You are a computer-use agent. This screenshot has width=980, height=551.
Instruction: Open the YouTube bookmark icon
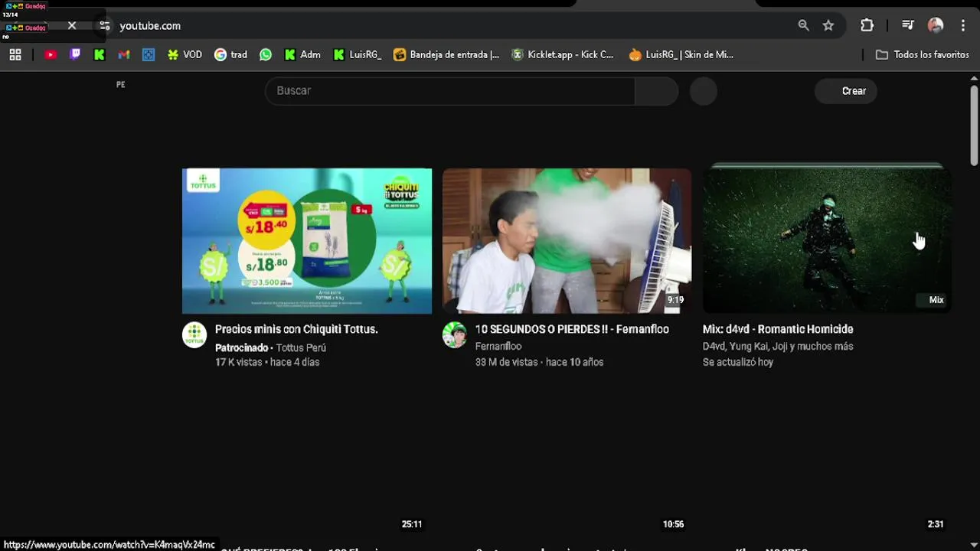pos(51,54)
